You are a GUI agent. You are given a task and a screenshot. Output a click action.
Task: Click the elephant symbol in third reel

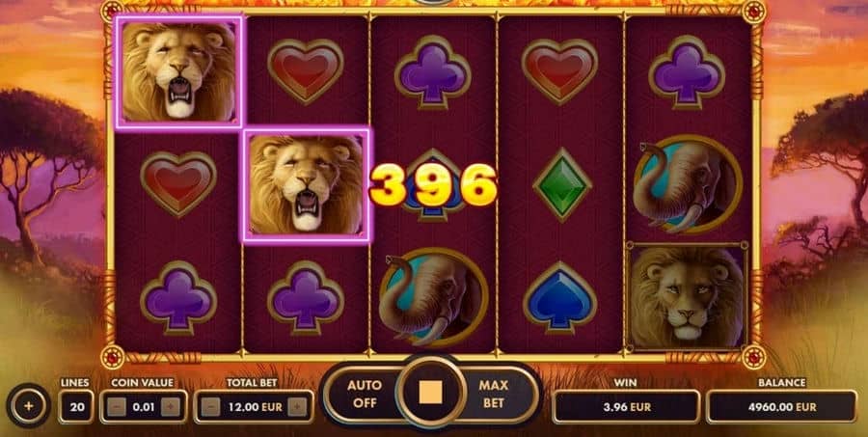tap(433, 298)
